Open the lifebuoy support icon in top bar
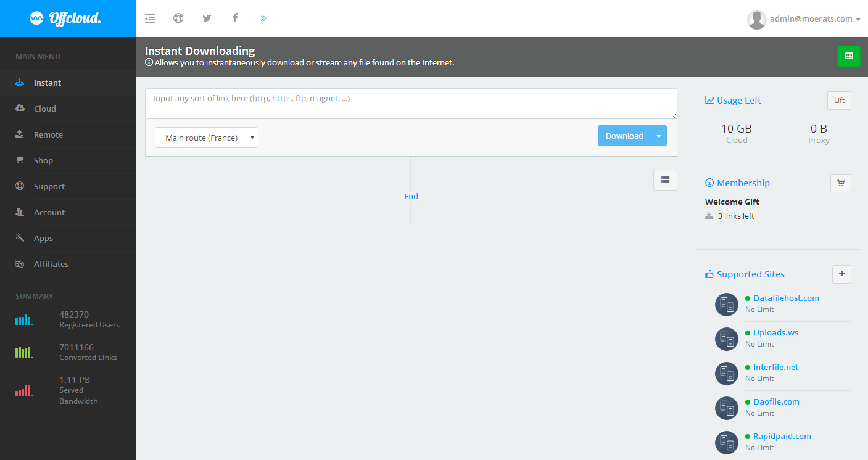Screen dimensions: 868x460 click(178, 18)
